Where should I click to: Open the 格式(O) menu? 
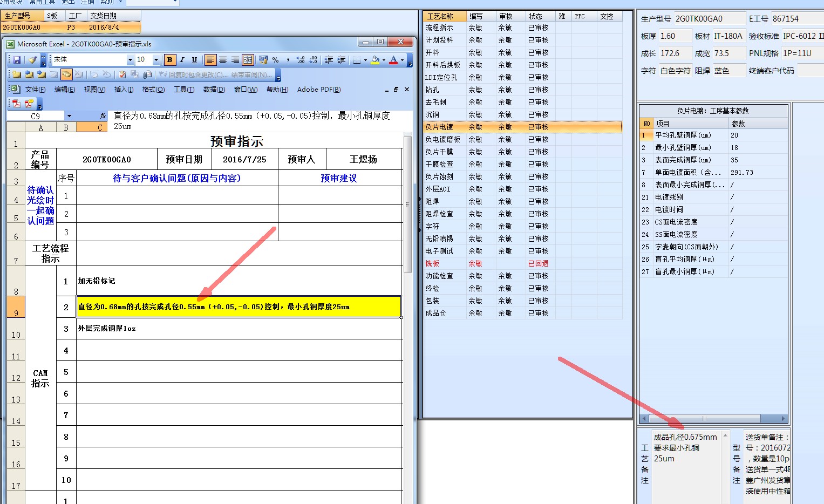point(153,90)
